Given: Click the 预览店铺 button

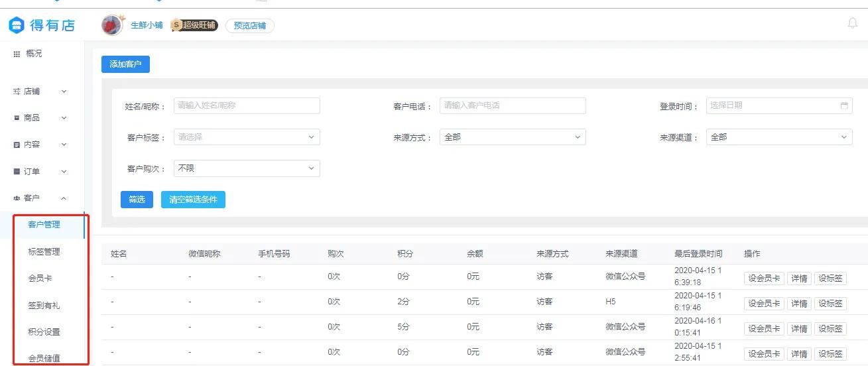Looking at the screenshot, I should pyautogui.click(x=249, y=26).
